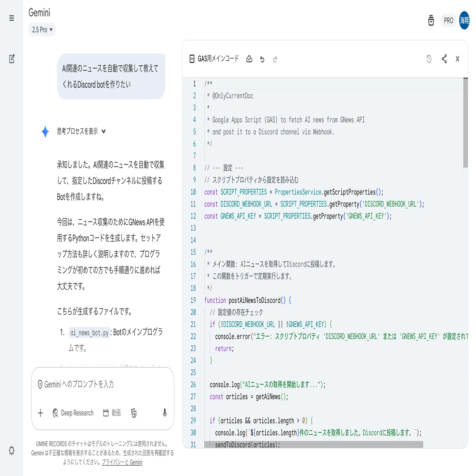Focus the Gemini prompt input field

coord(102,384)
